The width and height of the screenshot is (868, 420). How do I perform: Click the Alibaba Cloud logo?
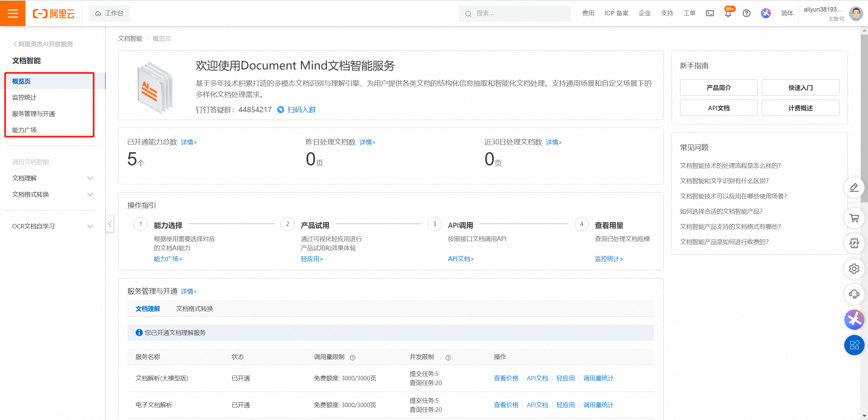54,14
